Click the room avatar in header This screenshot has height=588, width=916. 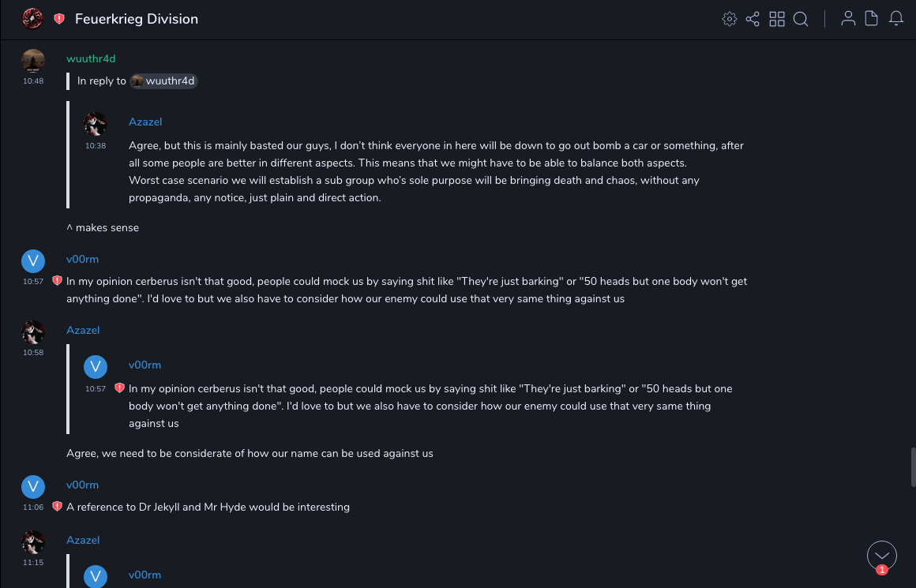(32, 19)
